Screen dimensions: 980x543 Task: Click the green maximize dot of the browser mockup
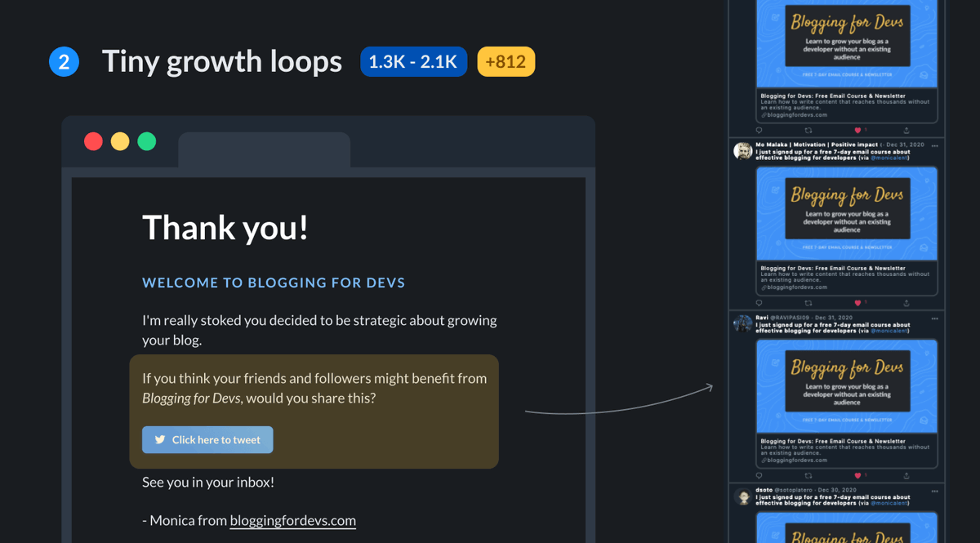(146, 141)
